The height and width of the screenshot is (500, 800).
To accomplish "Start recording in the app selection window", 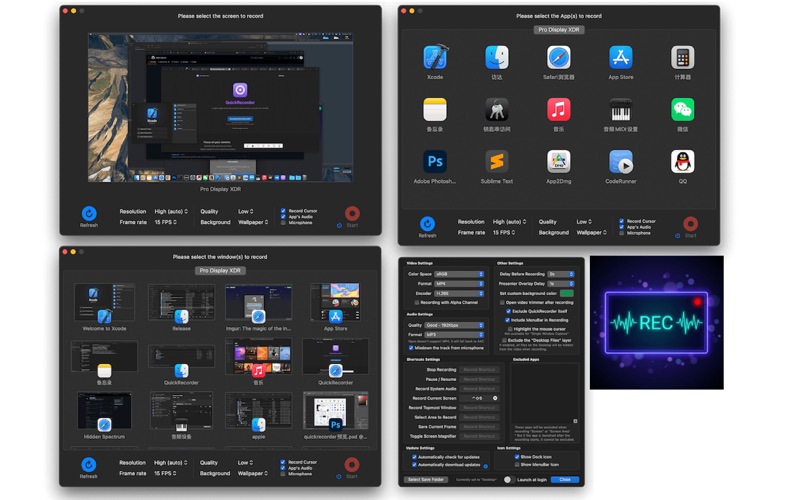I will pyautogui.click(x=690, y=224).
